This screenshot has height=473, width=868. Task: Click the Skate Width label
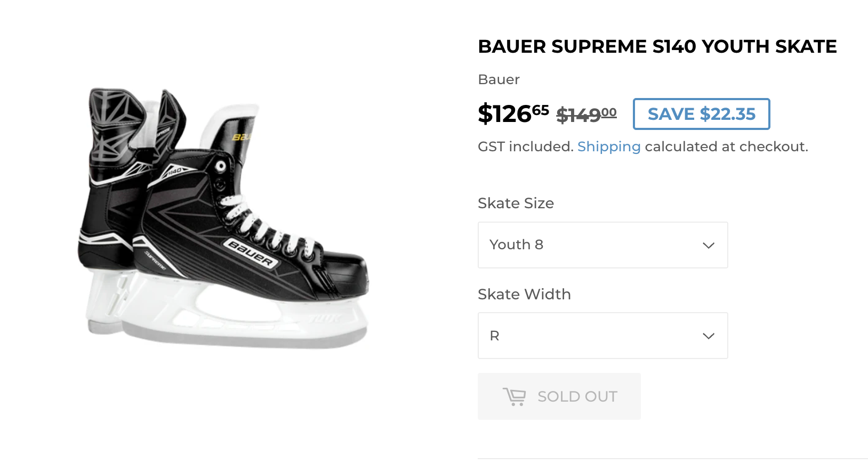[524, 294]
